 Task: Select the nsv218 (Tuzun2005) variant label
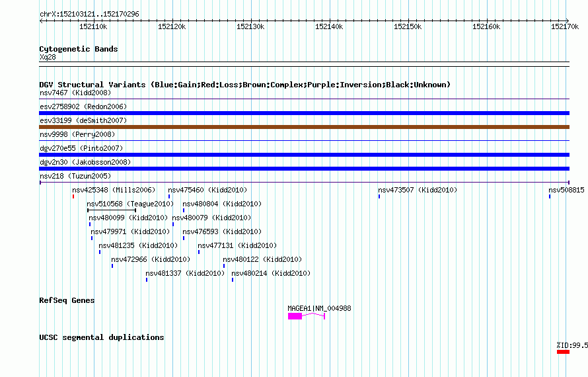(75, 176)
